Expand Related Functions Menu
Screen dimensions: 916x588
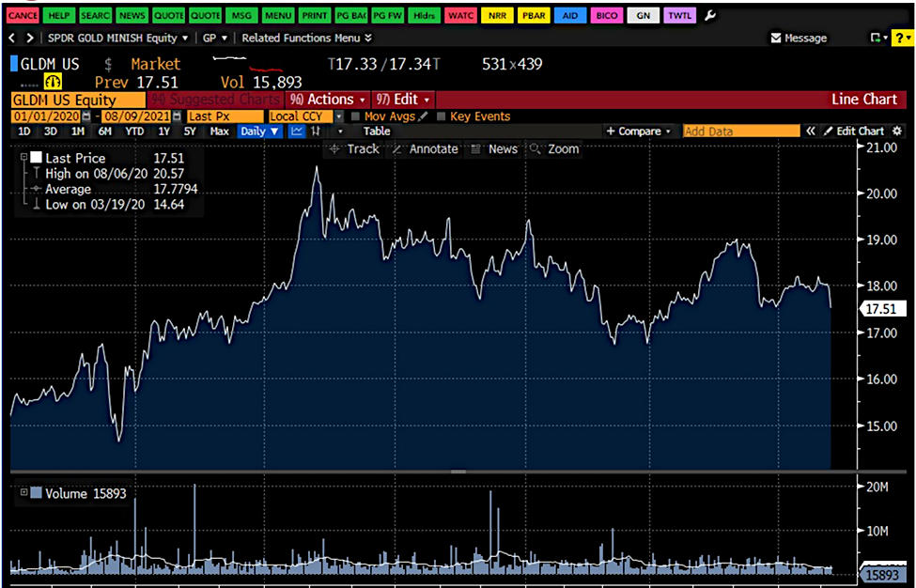(307, 38)
